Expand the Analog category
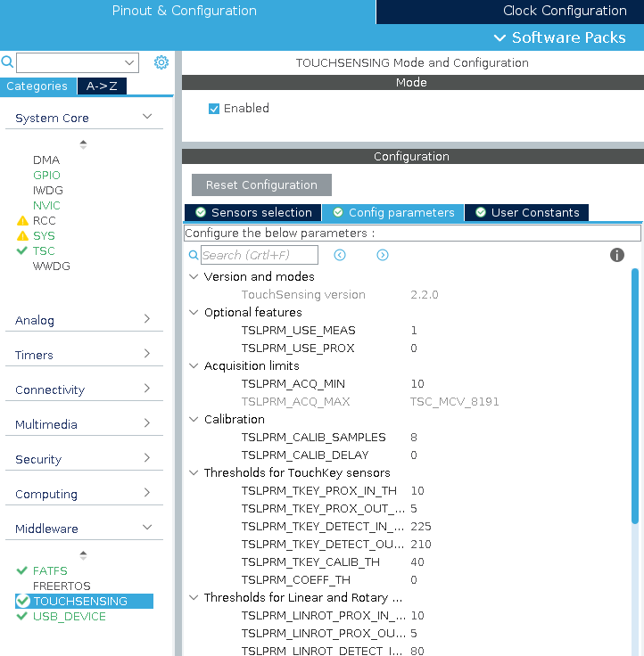This screenshot has width=644, height=656. pyautogui.click(x=147, y=320)
